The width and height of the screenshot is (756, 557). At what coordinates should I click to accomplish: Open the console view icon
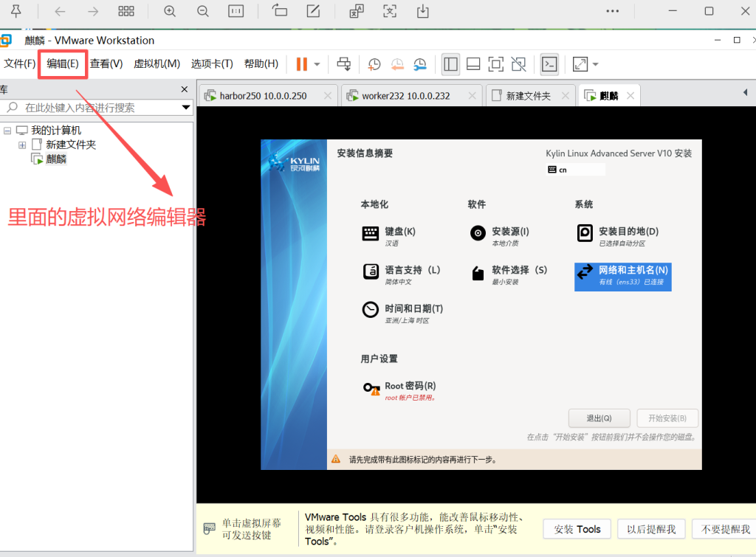tap(549, 64)
